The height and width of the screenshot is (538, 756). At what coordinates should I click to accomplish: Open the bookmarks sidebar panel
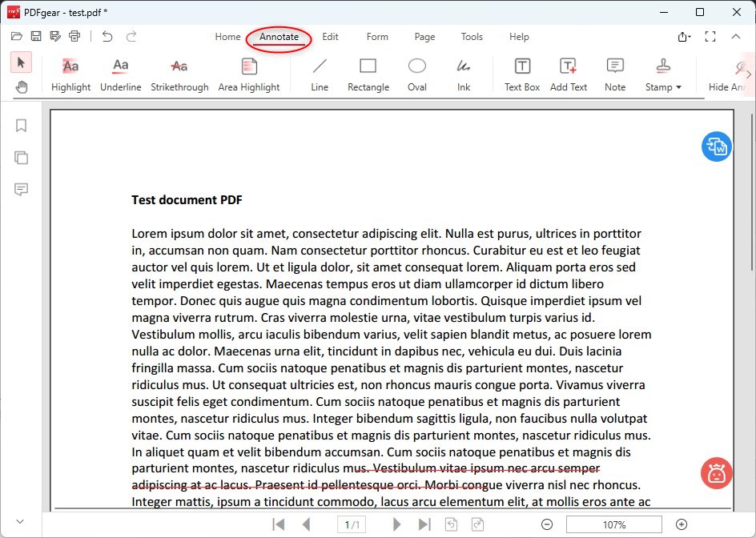click(21, 126)
